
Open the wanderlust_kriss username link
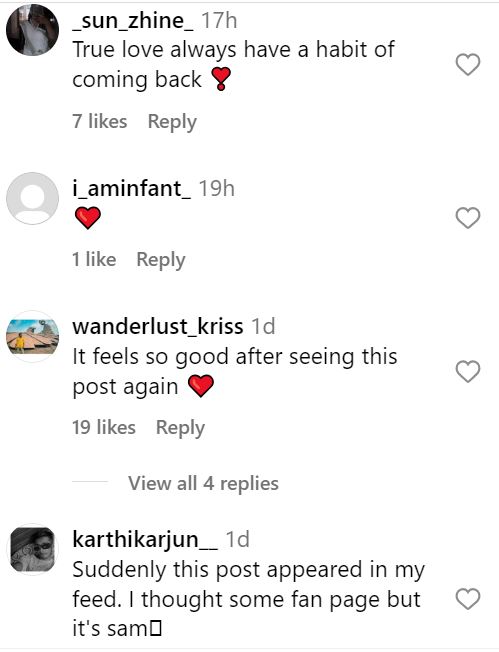click(x=158, y=326)
